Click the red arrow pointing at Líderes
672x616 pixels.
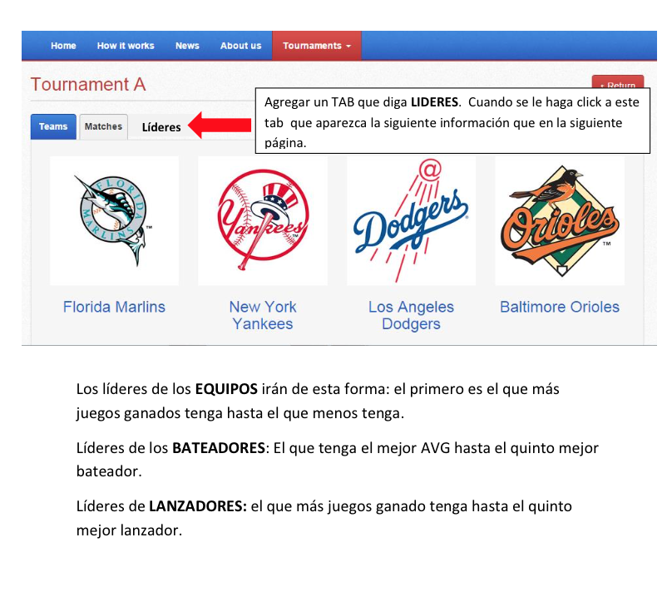(220, 126)
